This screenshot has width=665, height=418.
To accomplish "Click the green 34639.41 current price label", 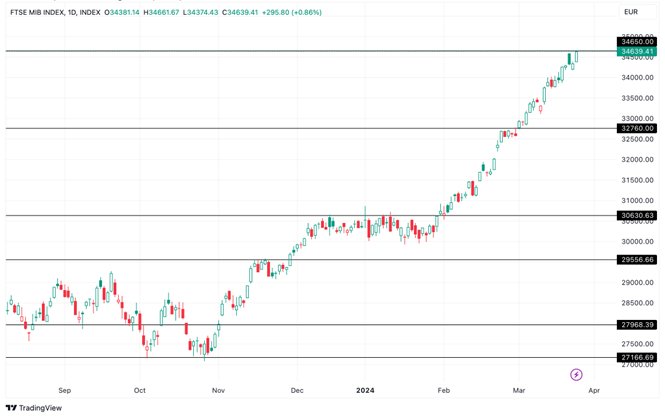I will coord(637,51).
